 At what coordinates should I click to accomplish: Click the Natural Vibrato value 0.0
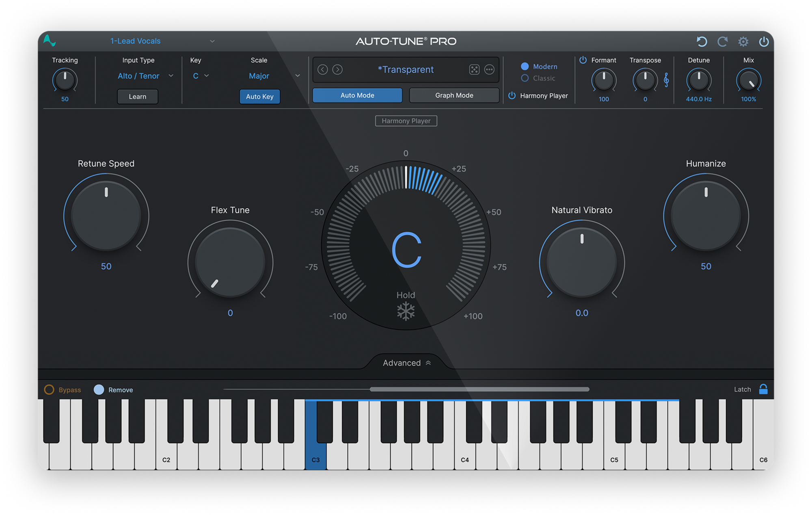tap(582, 313)
